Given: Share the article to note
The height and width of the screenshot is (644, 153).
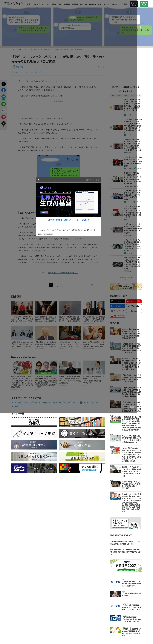Looking at the screenshot, I should pyautogui.click(x=4, y=111).
